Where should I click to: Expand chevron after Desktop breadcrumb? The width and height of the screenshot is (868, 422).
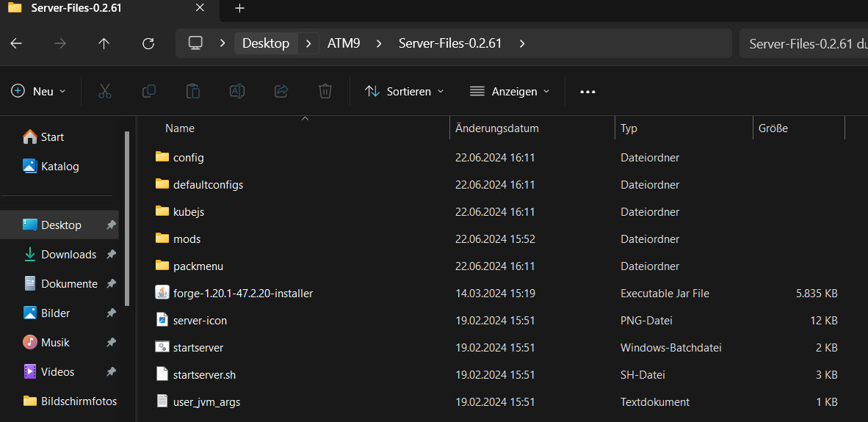coord(309,43)
